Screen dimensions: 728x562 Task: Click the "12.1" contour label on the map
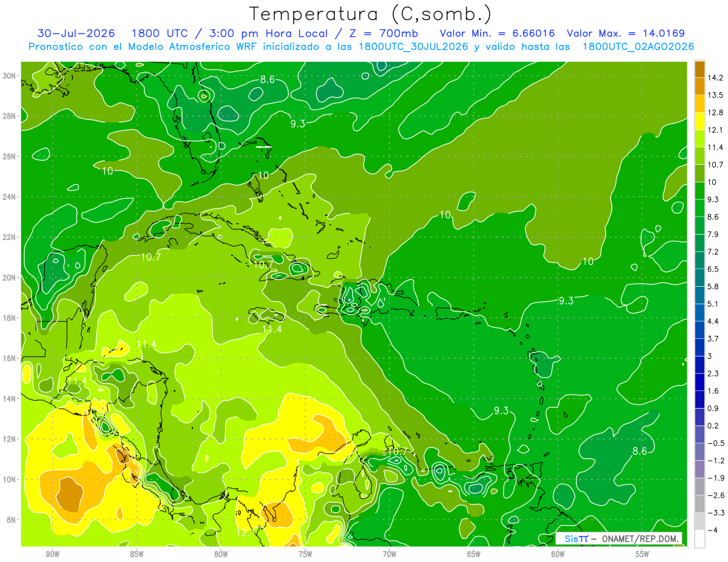click(246, 532)
